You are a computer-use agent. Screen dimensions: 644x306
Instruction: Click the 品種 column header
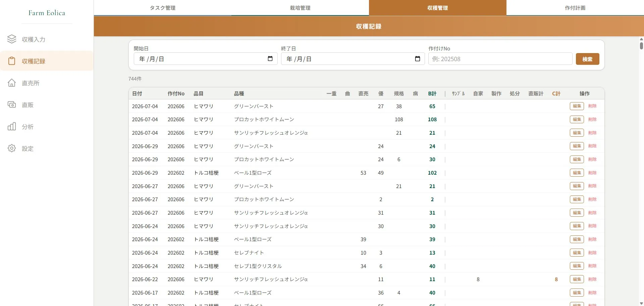coord(239,94)
